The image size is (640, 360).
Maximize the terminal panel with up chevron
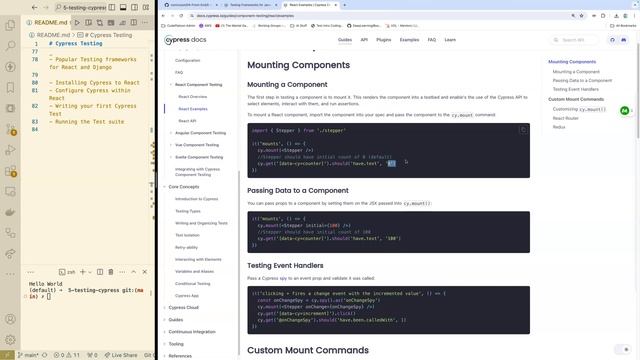tap(133, 272)
